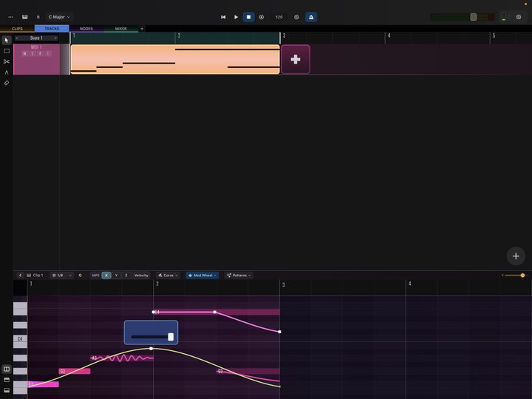This screenshot has height=399, width=532.
Task: Toggle the metronome button
Action: 311,17
